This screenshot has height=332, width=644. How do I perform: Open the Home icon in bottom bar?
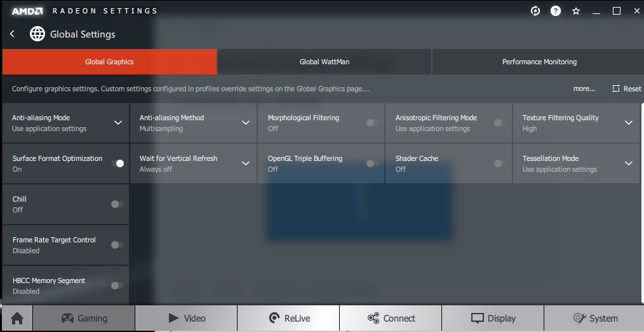click(x=17, y=318)
